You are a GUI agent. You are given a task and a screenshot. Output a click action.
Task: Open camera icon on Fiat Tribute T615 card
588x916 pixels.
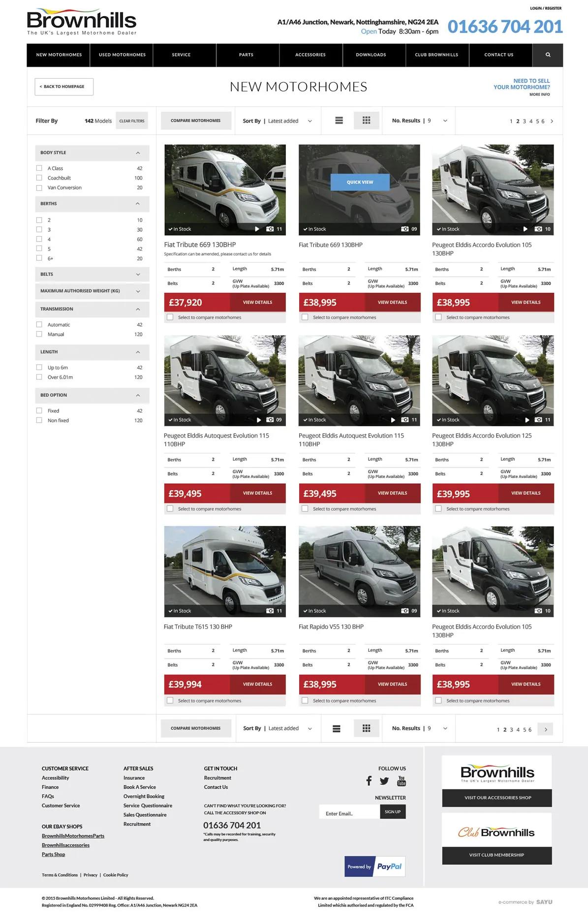click(x=270, y=611)
